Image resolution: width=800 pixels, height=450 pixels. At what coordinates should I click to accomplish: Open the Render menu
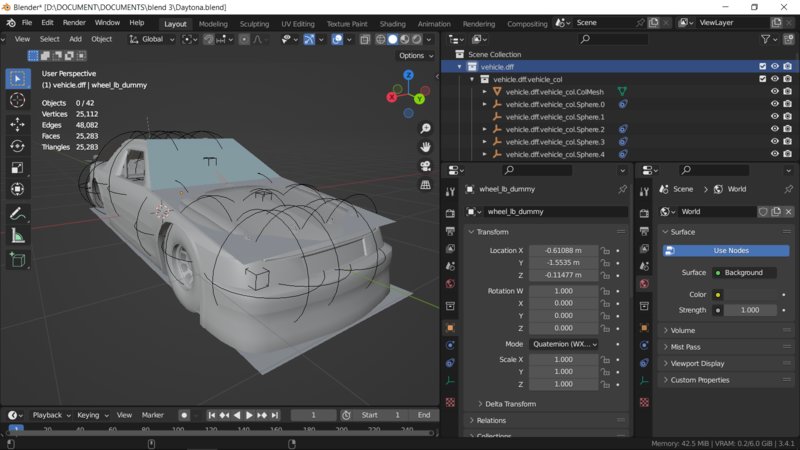[74, 23]
